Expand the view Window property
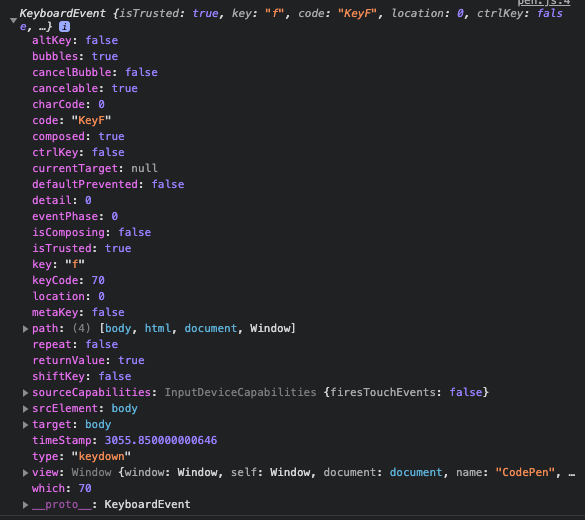Screen dimensions: 585x520 point(25,473)
